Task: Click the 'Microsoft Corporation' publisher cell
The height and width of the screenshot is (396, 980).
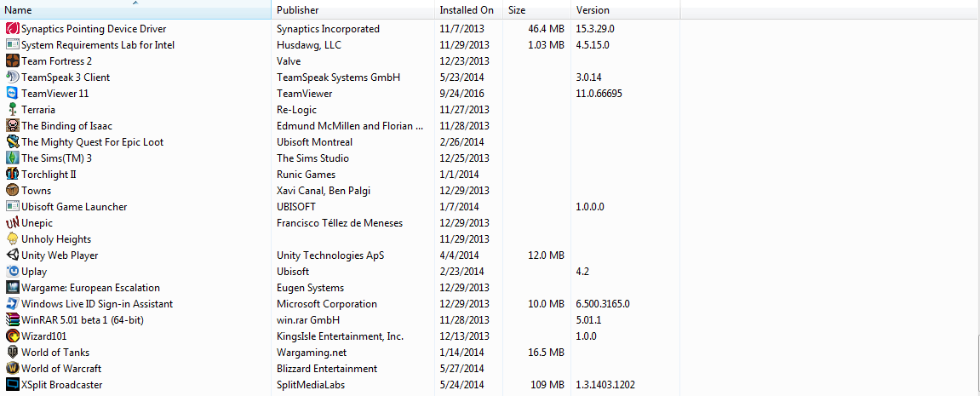Action: [x=327, y=304]
